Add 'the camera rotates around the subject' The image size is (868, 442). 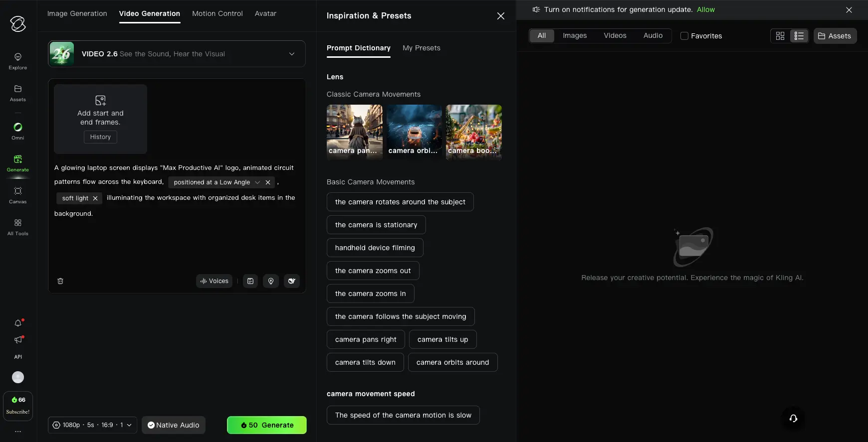(400, 202)
